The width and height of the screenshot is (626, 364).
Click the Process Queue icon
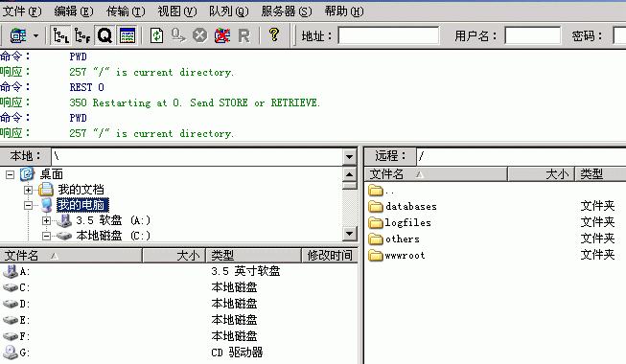tap(178, 36)
